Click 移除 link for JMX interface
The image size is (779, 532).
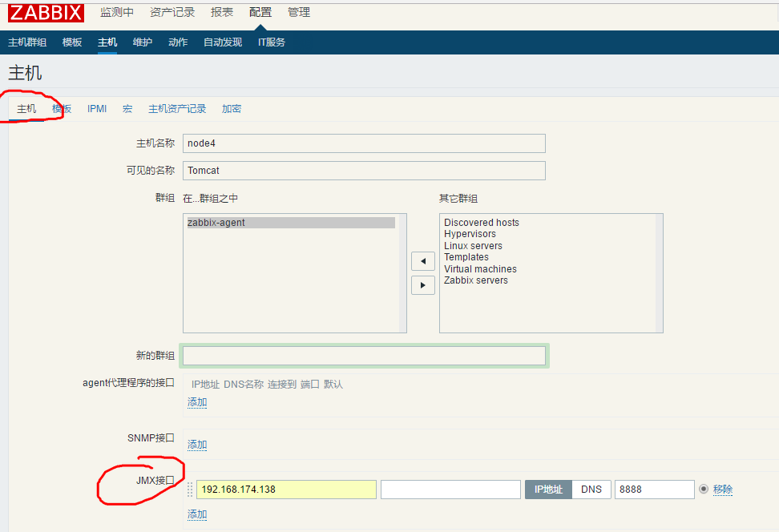(723, 490)
